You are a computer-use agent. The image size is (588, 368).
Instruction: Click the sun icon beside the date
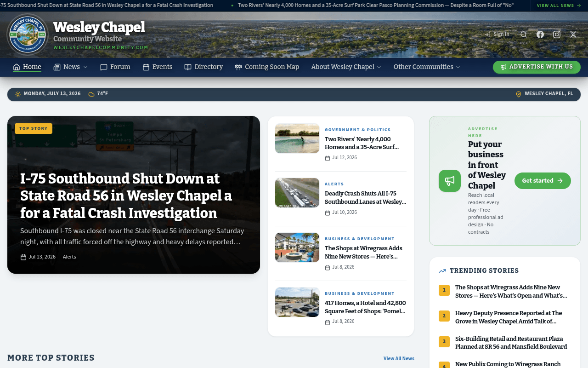[18, 94]
